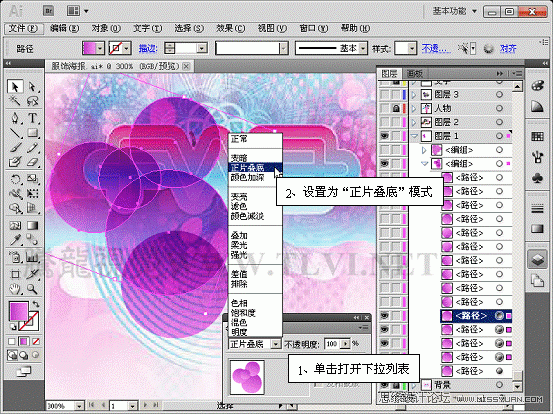Open 基本功能 workspace dropdown
Viewport: 553px width, 414px height.
[455, 11]
